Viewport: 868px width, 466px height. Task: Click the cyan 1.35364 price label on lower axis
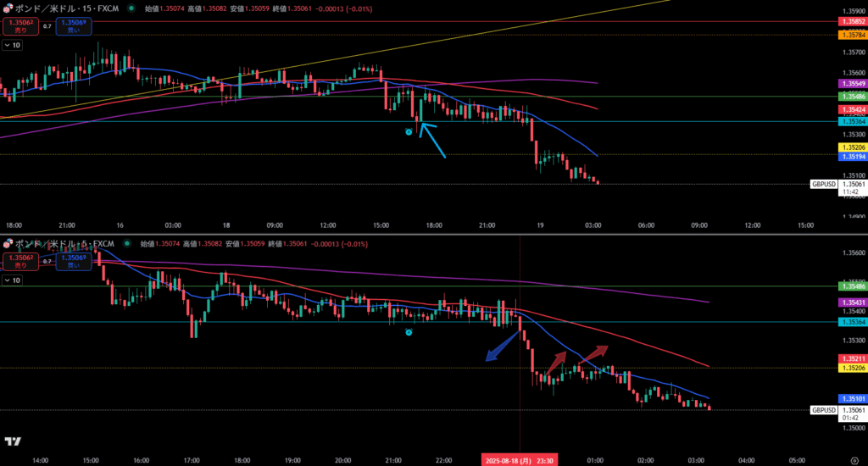tap(851, 322)
